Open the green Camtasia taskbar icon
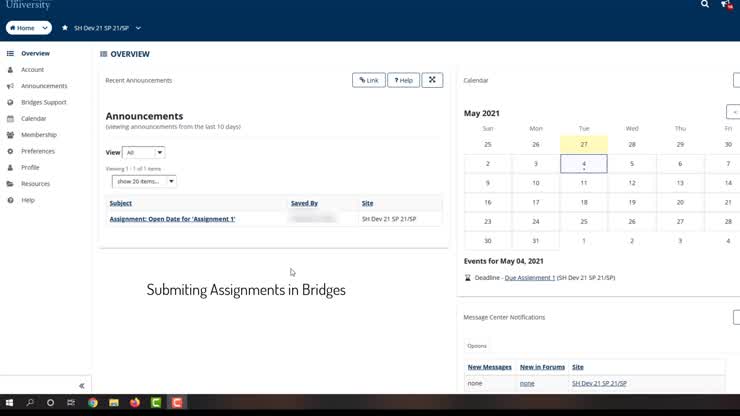The height and width of the screenshot is (416, 740). click(156, 403)
